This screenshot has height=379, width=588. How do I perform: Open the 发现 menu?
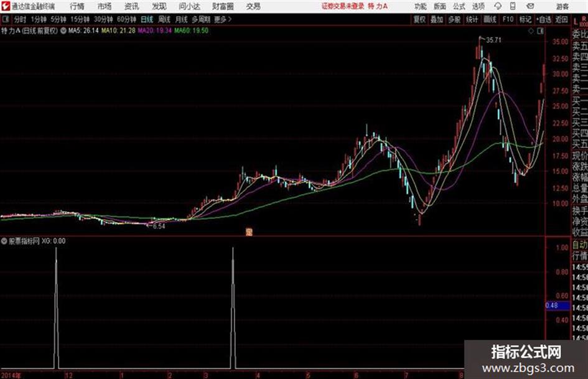(x=159, y=6)
